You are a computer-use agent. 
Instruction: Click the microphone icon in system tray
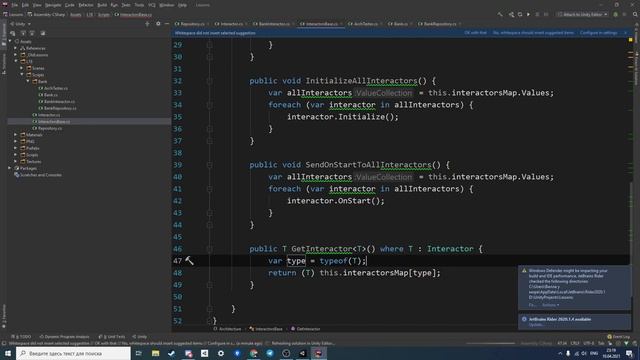coord(568,353)
